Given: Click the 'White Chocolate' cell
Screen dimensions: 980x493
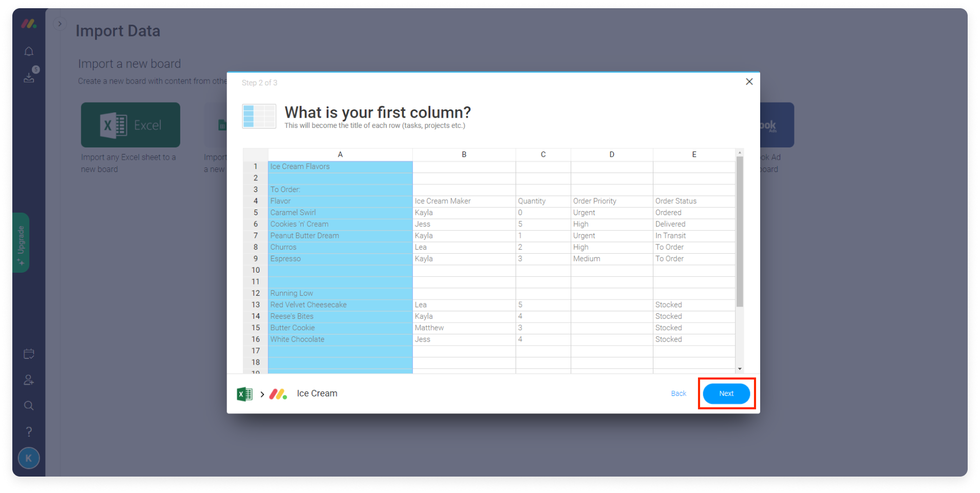Looking at the screenshot, I should coord(340,339).
